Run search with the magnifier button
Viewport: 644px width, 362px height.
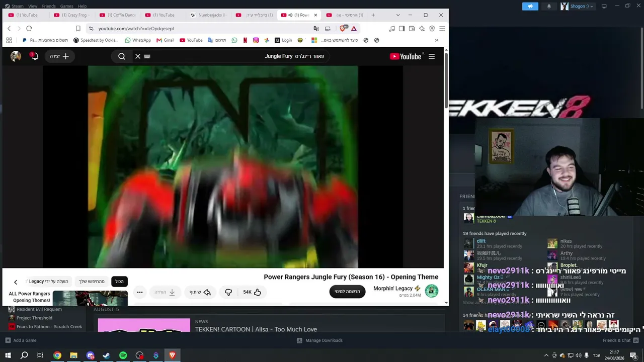[x=122, y=56]
